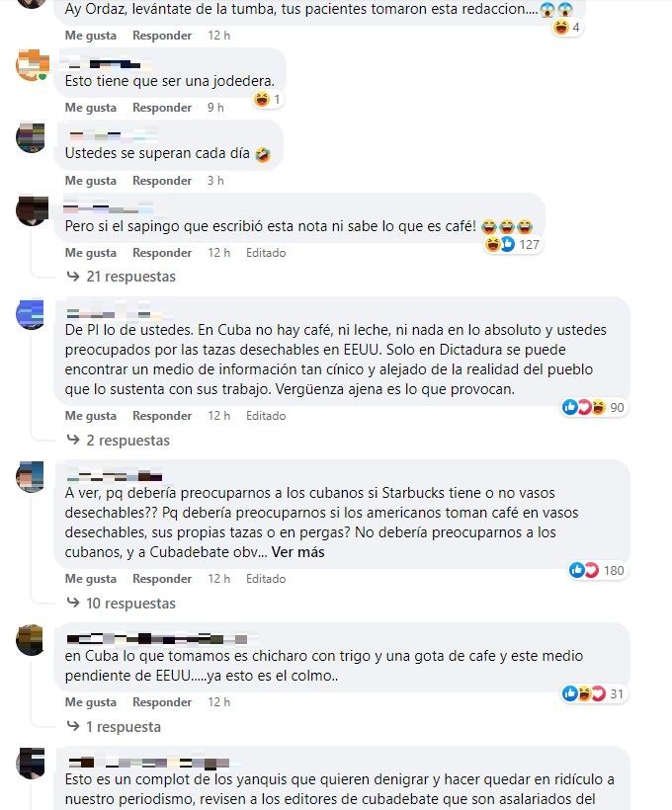Click 'Me gusta' under the sapingo comment
Image resolution: width=672 pixels, height=810 pixels.
(x=91, y=253)
